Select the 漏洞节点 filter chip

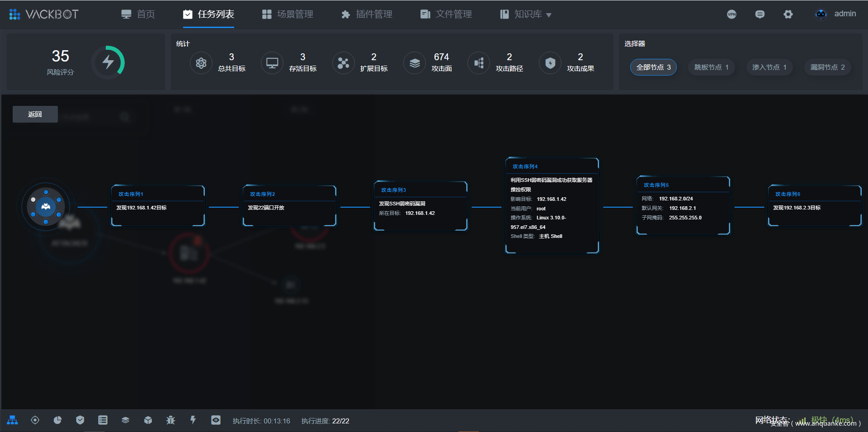coord(827,67)
